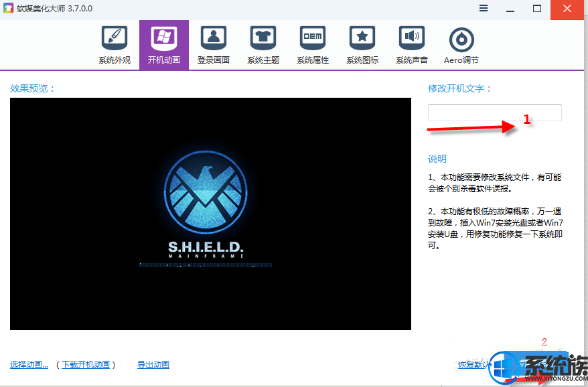This screenshot has height=387, width=588.
Task: Click the note about Win7安装光盘 repair
Action: 496,228
